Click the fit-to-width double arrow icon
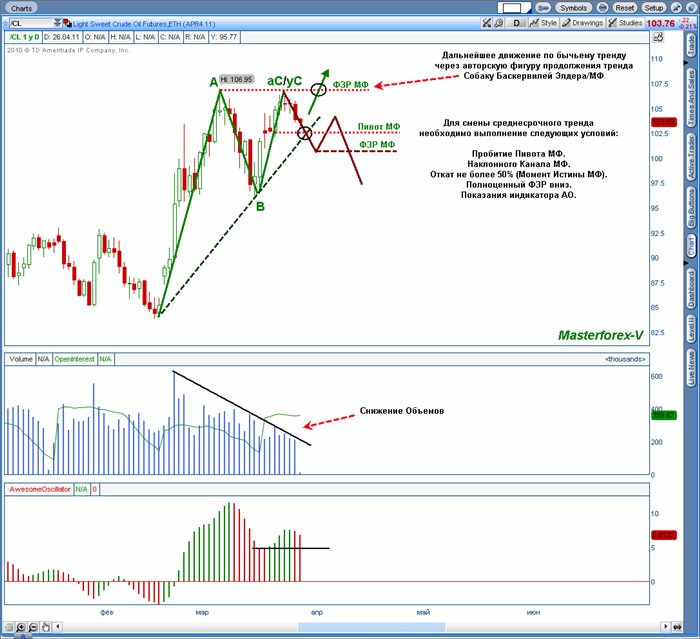Viewport: 700px width, 639px height. 677,627
